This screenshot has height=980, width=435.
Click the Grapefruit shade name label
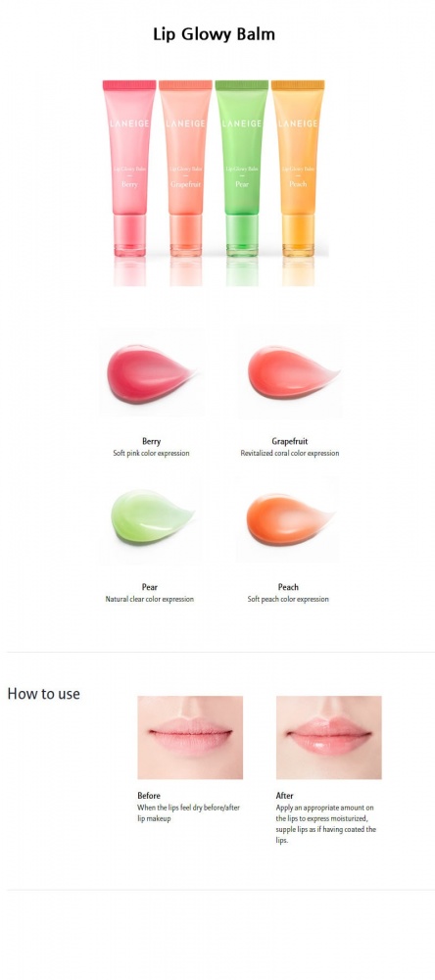[x=289, y=441]
